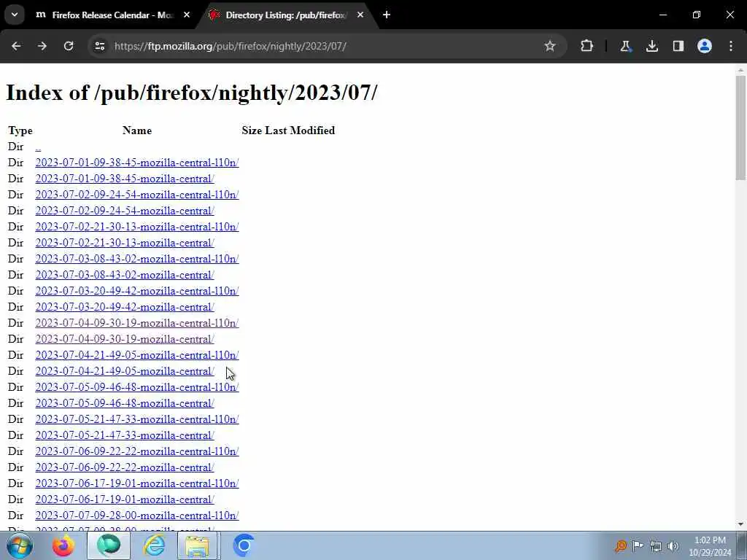Open 2023-07-06-09-22-22-mozilla-central-l10n folder
The width and height of the screenshot is (747, 560).
click(137, 451)
